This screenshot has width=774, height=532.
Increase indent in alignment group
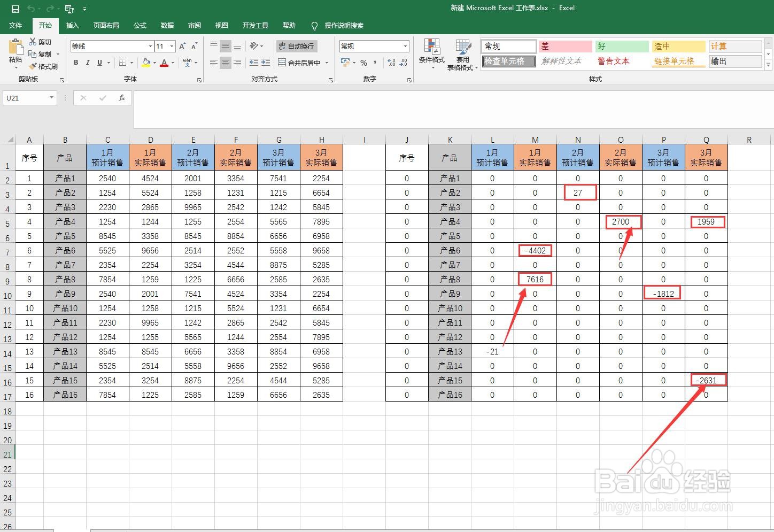[266, 63]
